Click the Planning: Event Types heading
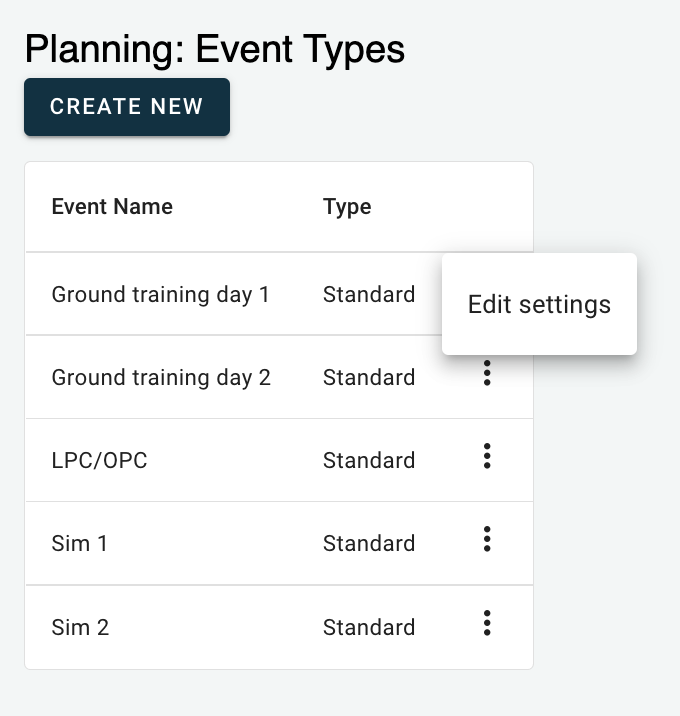 (x=215, y=49)
